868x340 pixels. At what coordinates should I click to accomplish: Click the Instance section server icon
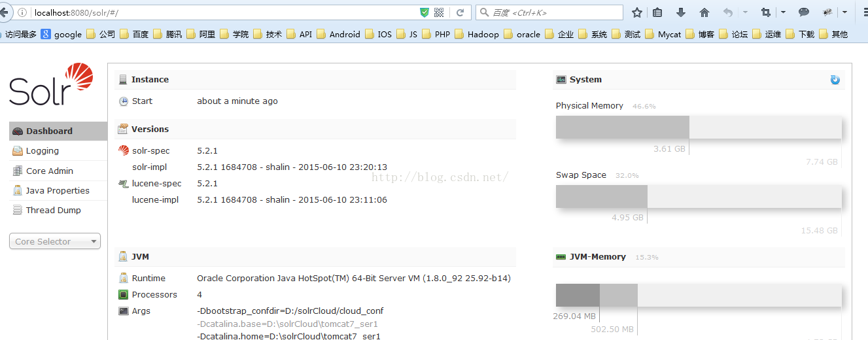pos(123,80)
